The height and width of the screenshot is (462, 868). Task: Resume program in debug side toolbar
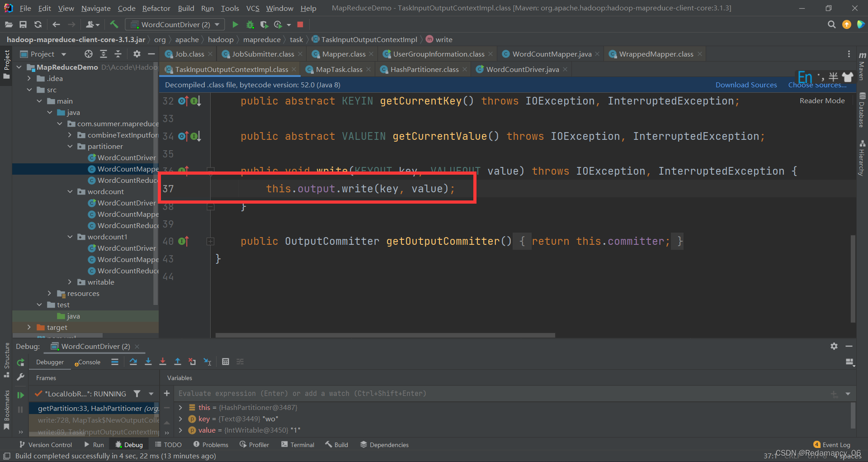20,395
